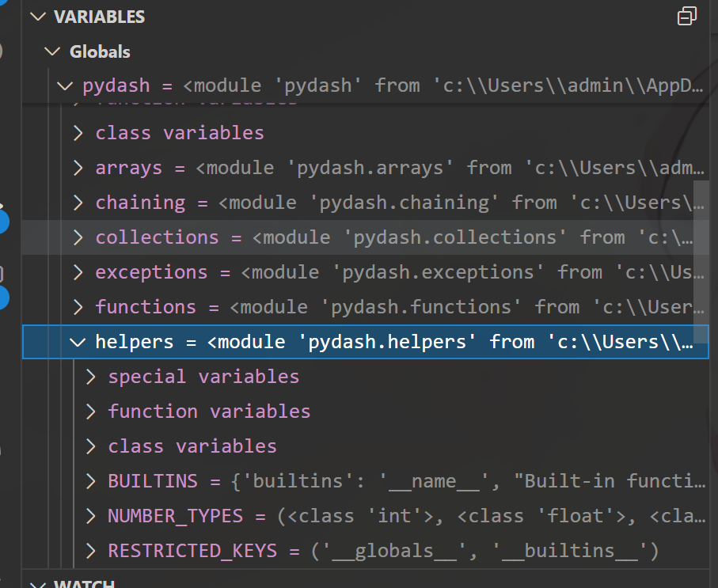Screen dimensions: 718x588
Task: Expand special variables under helpers
Action: 91,377
